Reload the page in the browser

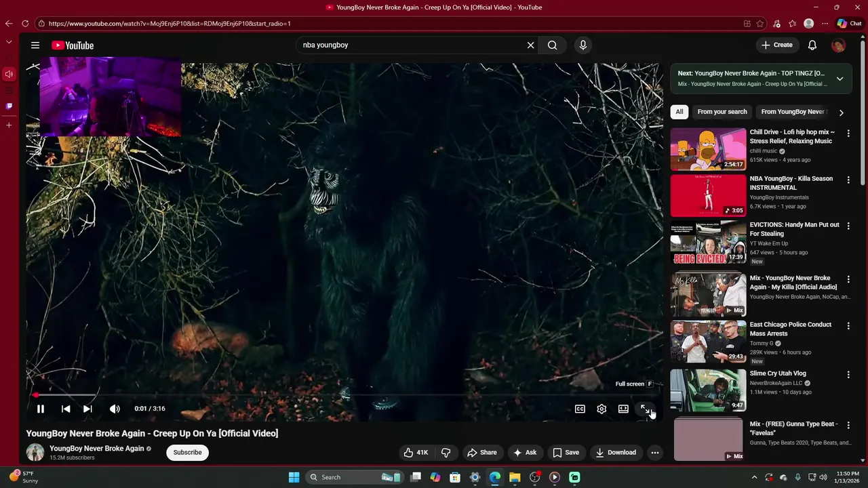click(25, 24)
